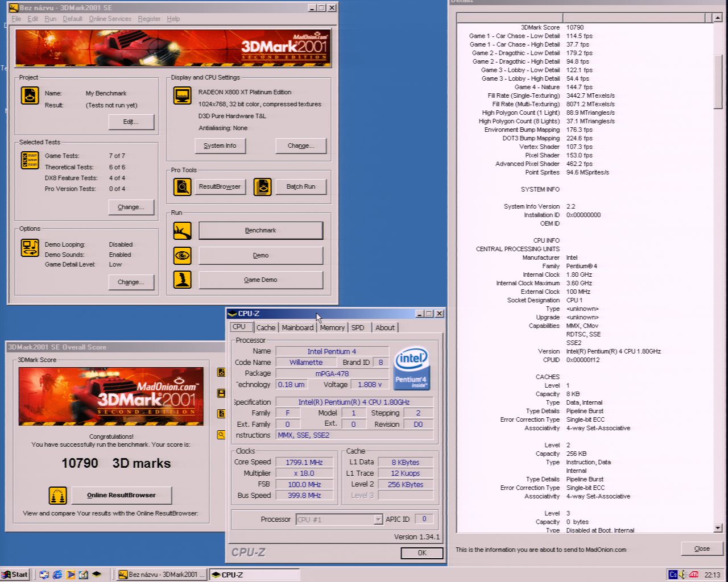Start the Benchmark run
728x582 pixels.
[260, 230]
